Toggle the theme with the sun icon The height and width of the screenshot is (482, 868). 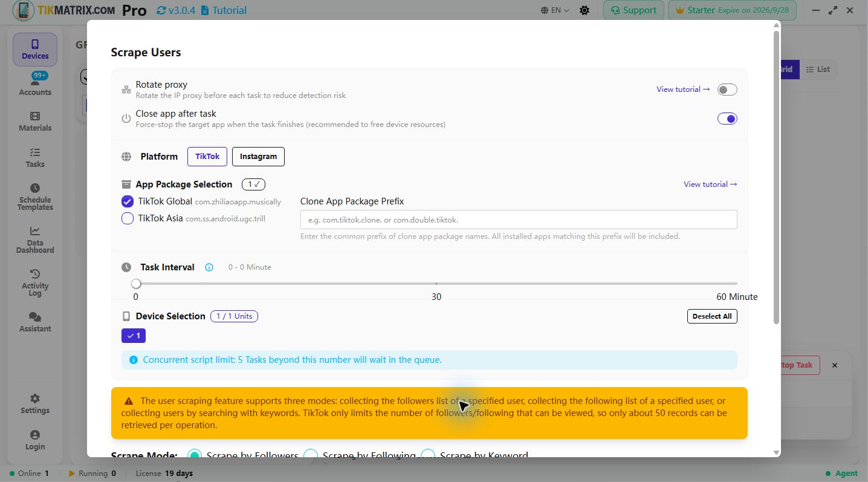tap(585, 10)
